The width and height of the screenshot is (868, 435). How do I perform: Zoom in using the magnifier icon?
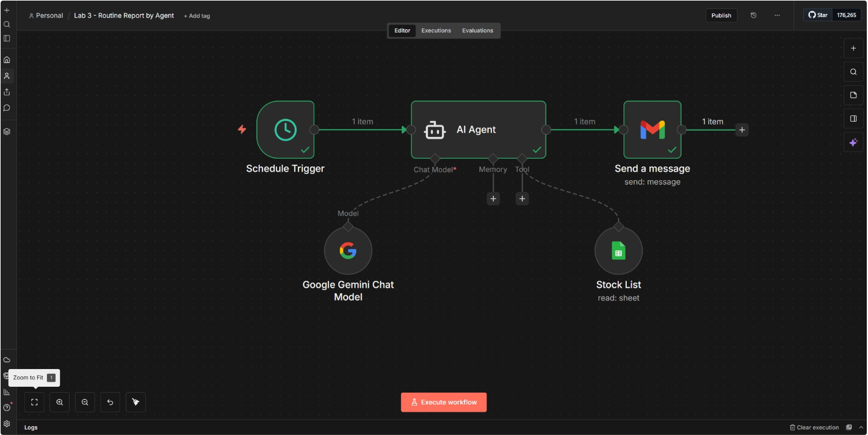tap(59, 402)
